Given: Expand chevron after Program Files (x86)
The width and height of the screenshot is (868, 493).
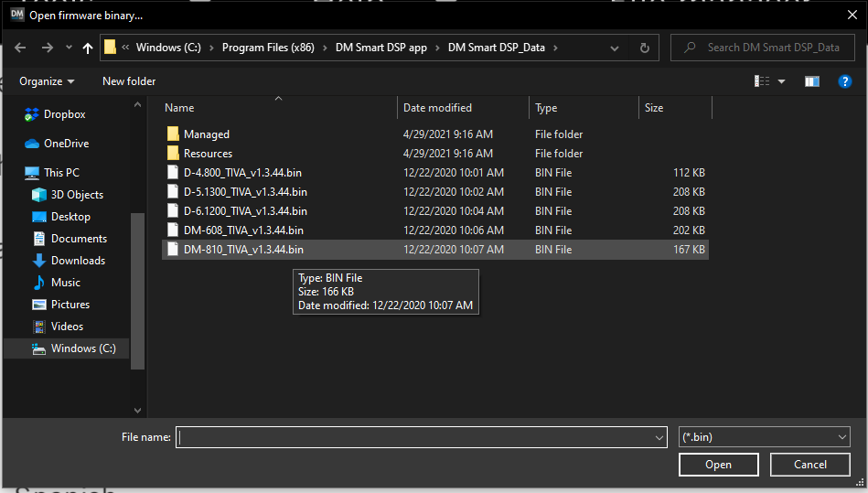Looking at the screenshot, I should point(325,48).
